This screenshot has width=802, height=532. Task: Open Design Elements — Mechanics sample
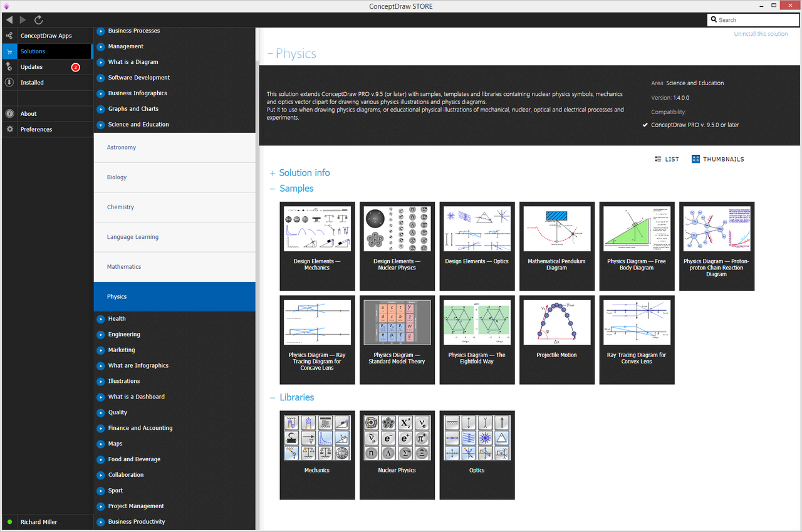coord(317,246)
